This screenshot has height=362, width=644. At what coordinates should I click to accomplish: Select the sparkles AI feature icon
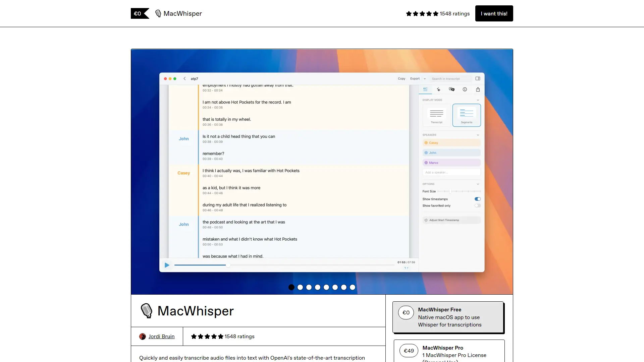[x=438, y=89]
